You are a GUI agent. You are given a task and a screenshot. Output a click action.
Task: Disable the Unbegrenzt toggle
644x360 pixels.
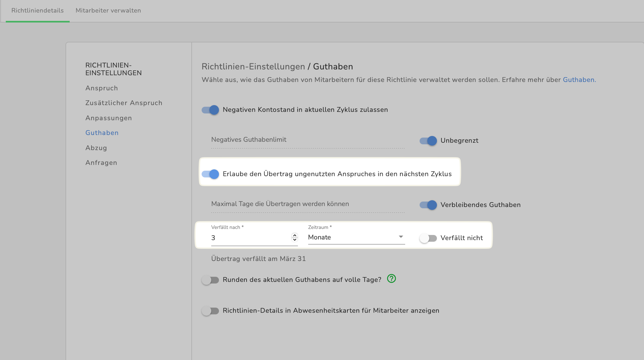click(428, 141)
